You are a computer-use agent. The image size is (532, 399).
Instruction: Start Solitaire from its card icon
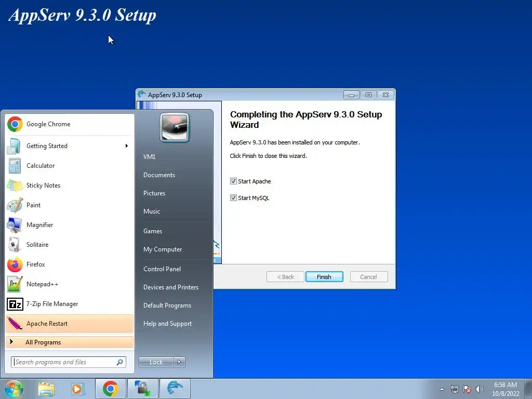(x=14, y=244)
